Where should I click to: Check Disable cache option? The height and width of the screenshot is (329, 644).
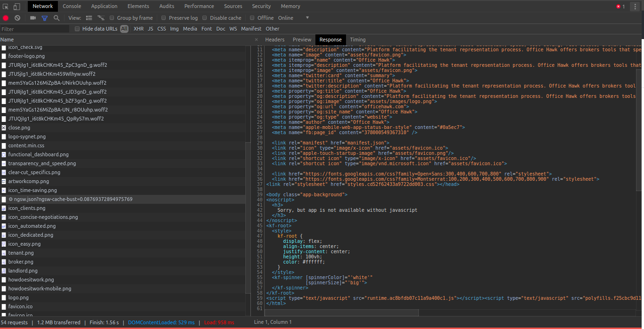point(205,18)
